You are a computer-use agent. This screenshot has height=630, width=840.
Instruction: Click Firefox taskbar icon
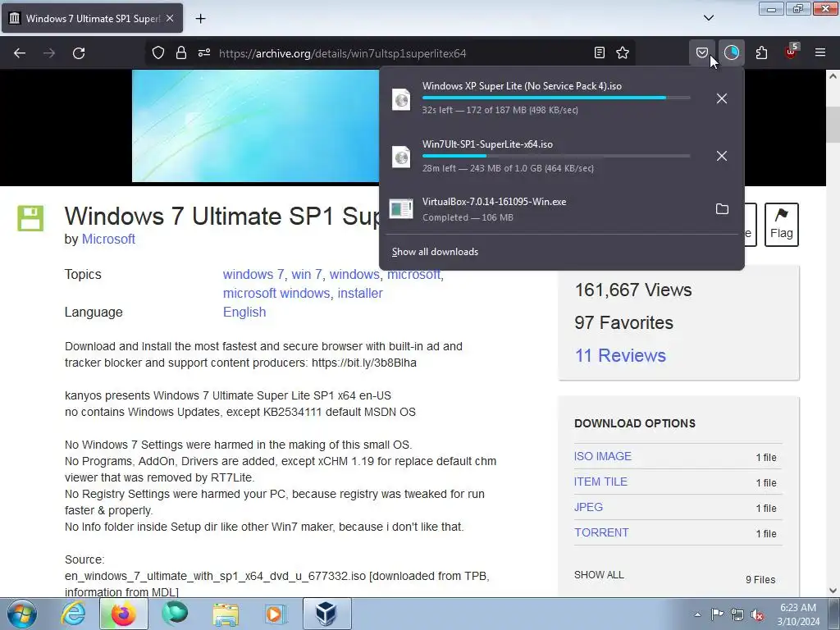tap(123, 614)
